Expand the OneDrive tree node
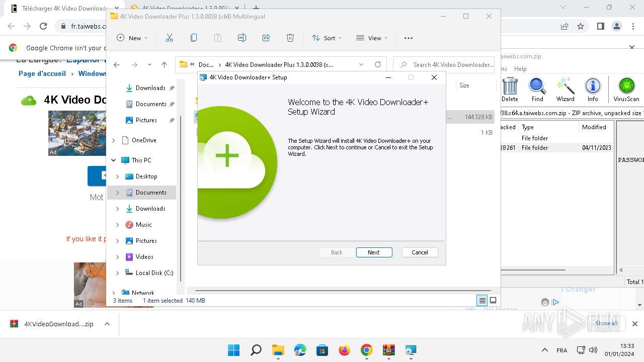The height and width of the screenshot is (362, 644). click(114, 140)
